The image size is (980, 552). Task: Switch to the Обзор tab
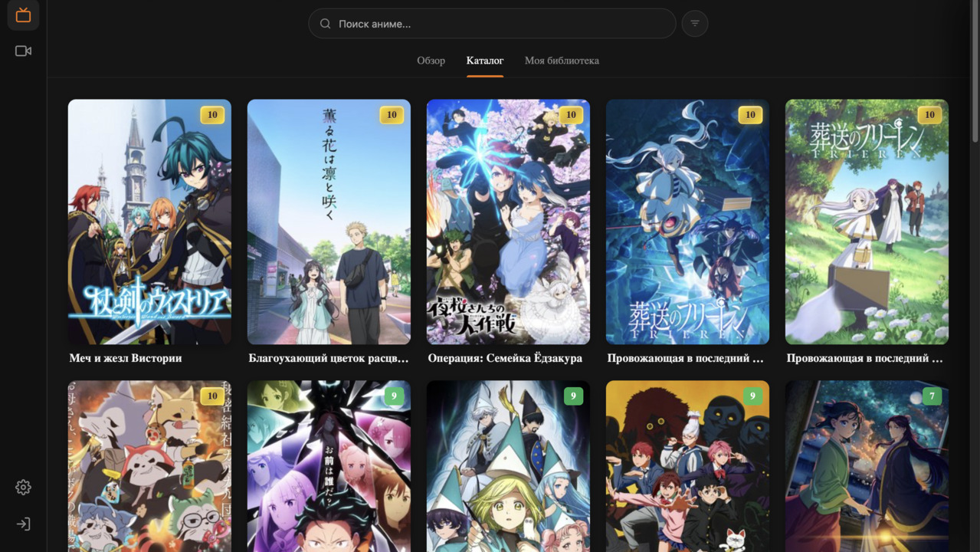[x=431, y=61]
